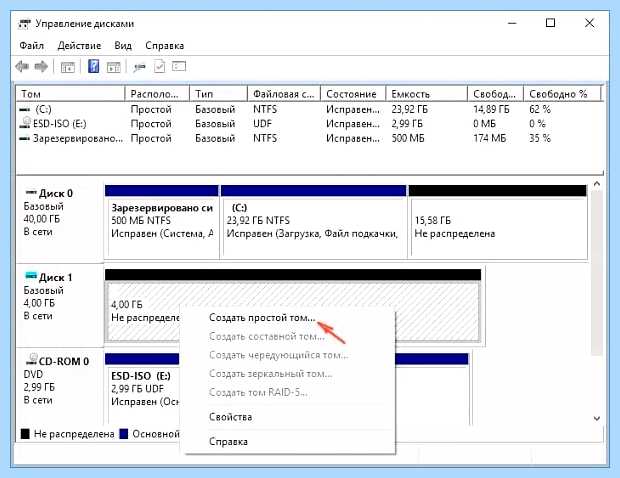620x478 pixels.
Task: Click disabled Создать составной том... entry
Action: pos(267,336)
